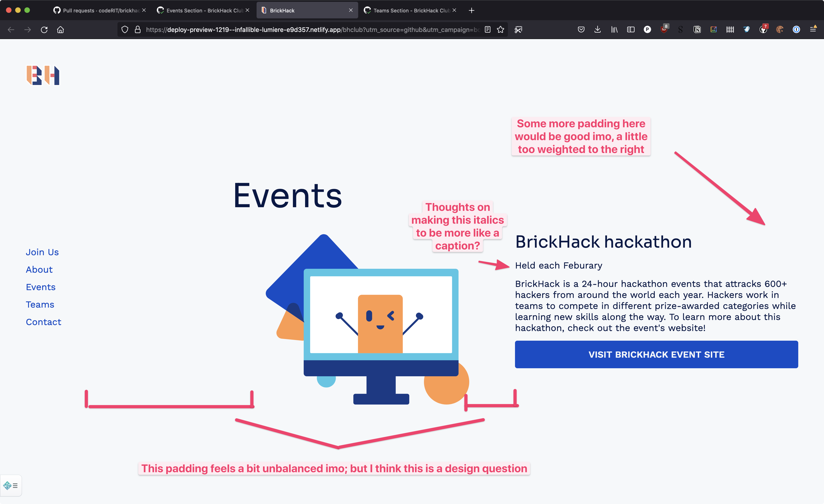The width and height of the screenshot is (824, 504).
Task: Open the GitHub notifications extension
Action: [x=764, y=29]
